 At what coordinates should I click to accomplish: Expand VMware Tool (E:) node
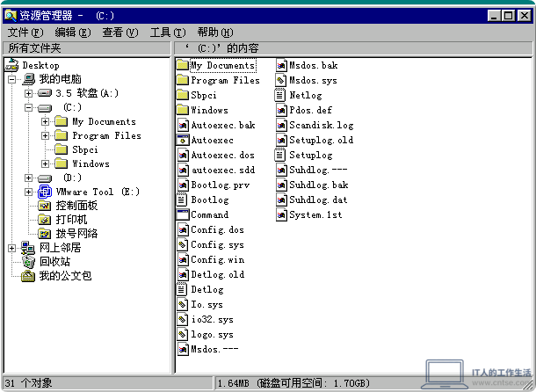(28, 192)
